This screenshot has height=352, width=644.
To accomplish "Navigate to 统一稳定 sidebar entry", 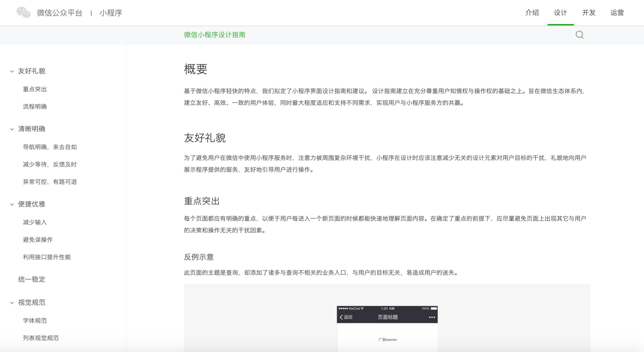I will click(x=32, y=279).
